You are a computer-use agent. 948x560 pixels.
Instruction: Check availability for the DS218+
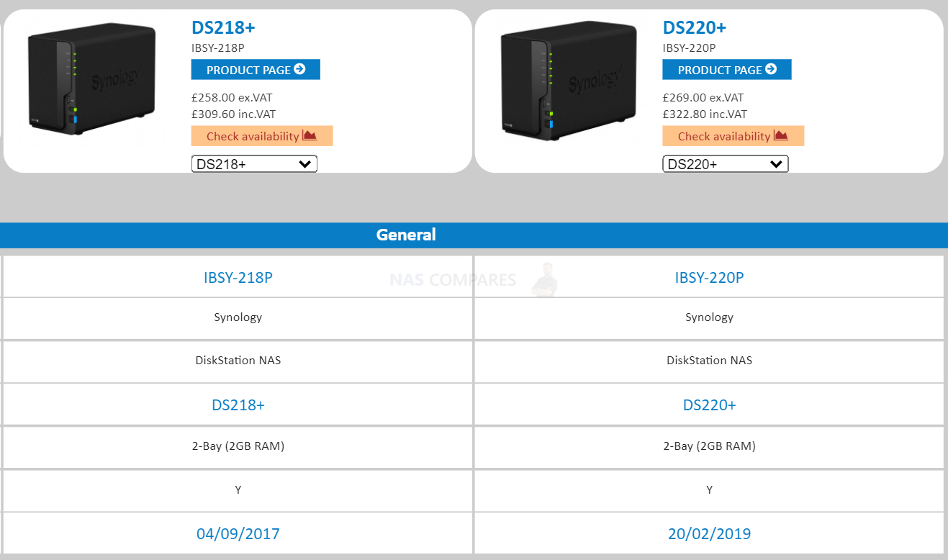point(262,136)
